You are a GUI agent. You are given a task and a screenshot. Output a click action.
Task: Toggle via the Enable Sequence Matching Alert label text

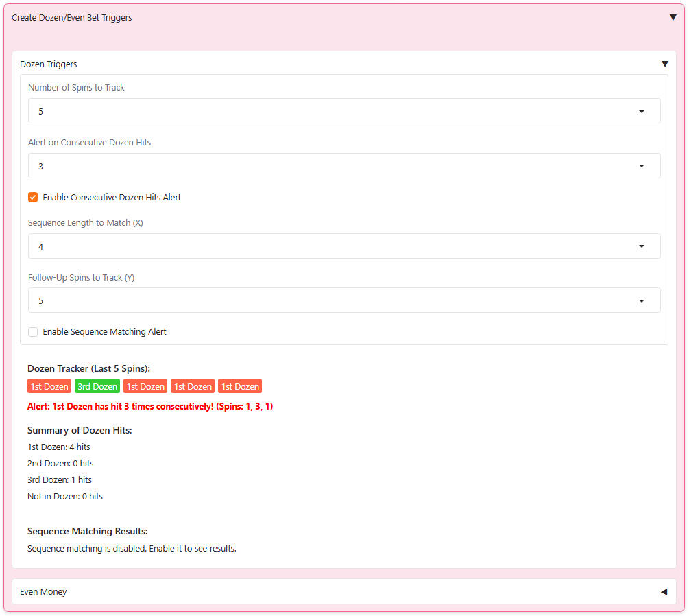coord(104,332)
